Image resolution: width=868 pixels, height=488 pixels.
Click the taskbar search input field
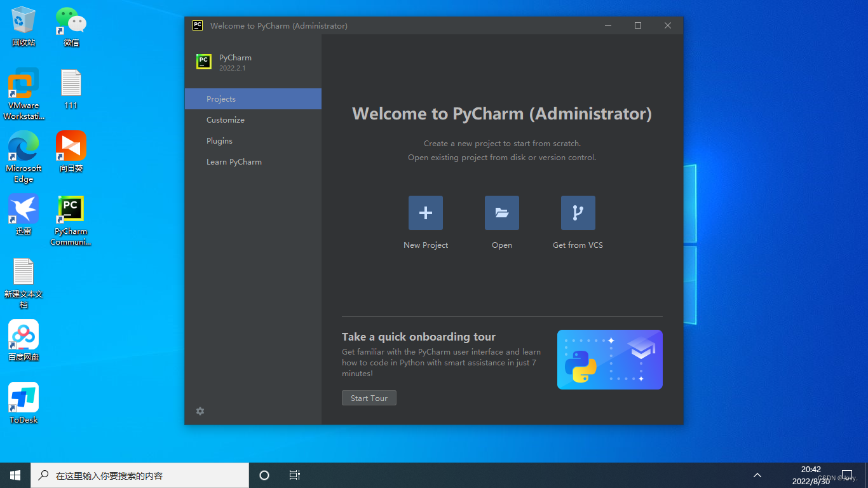click(140, 475)
